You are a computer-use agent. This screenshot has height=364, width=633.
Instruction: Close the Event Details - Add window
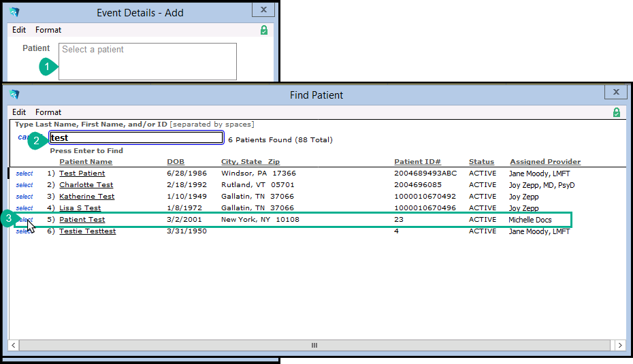click(263, 10)
